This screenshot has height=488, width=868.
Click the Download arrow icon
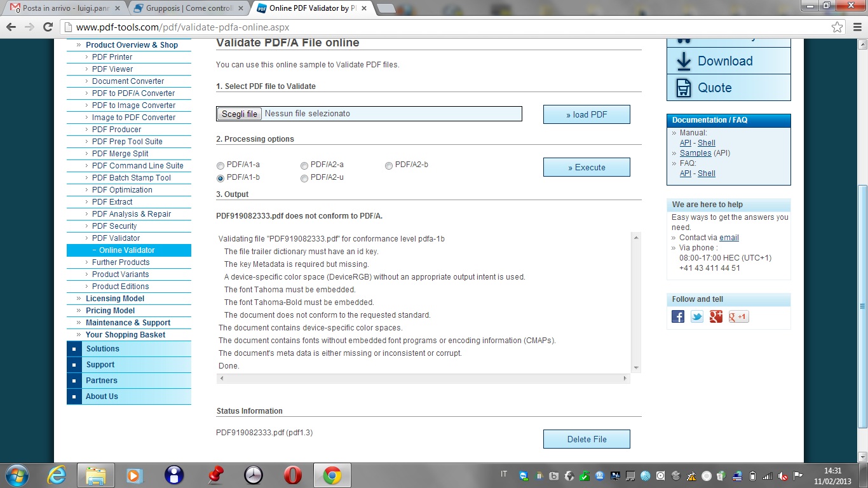click(684, 61)
